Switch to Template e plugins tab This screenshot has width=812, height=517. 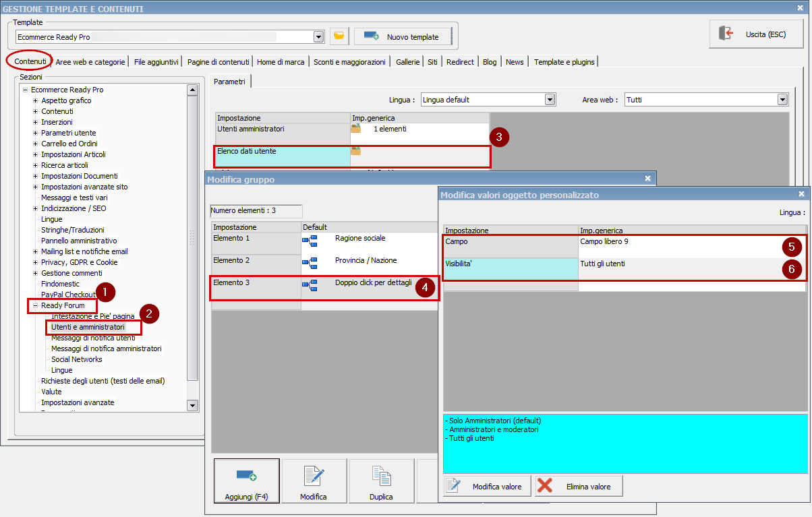click(564, 62)
